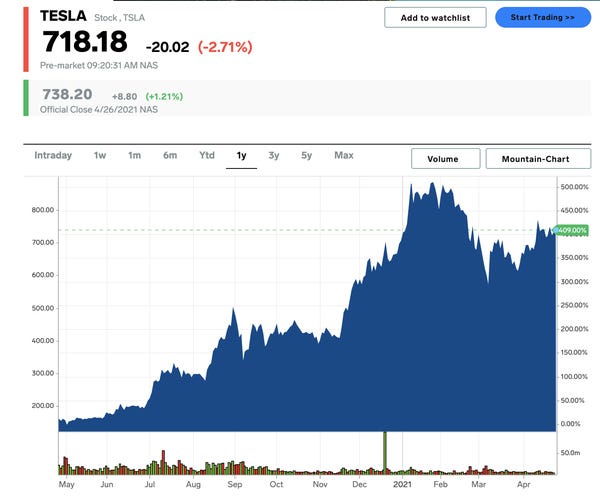This screenshot has width=600, height=498.
Task: Switch to the 1w time range
Action: click(100, 155)
